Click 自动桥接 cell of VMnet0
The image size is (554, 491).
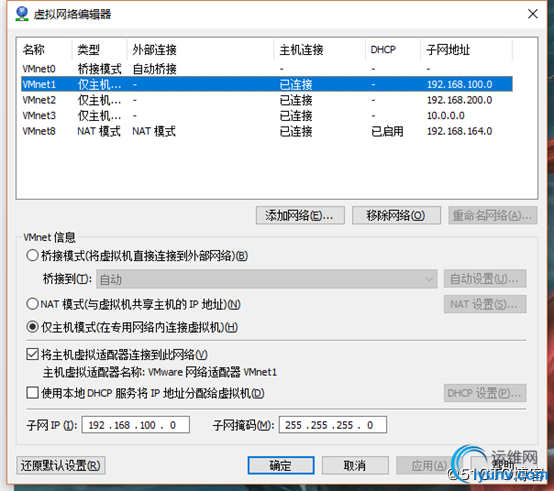click(x=154, y=69)
